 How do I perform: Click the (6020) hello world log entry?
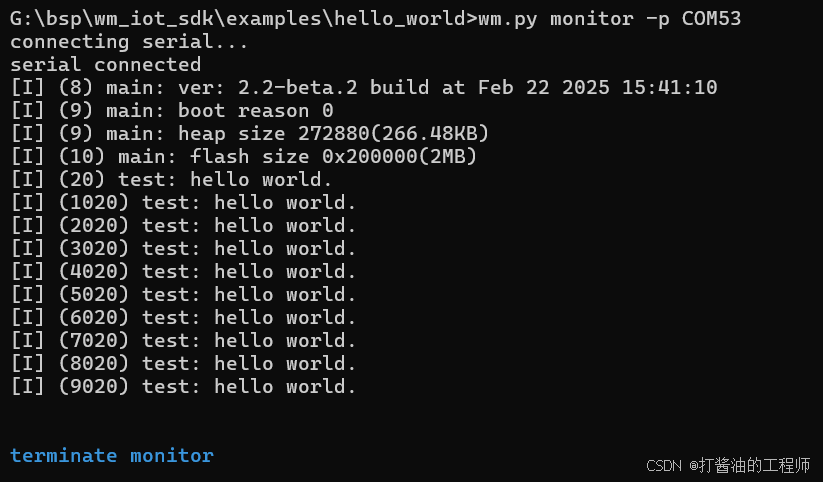tap(183, 318)
